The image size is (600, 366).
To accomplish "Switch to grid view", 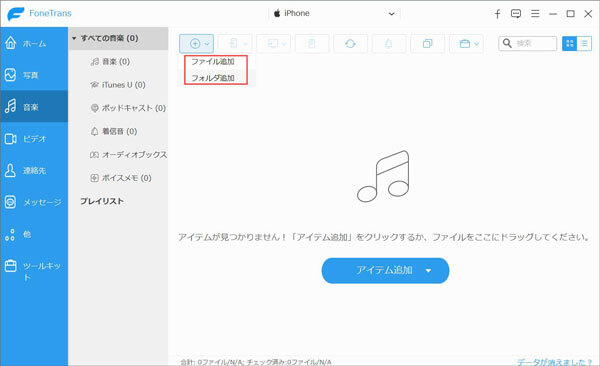I will [x=569, y=44].
